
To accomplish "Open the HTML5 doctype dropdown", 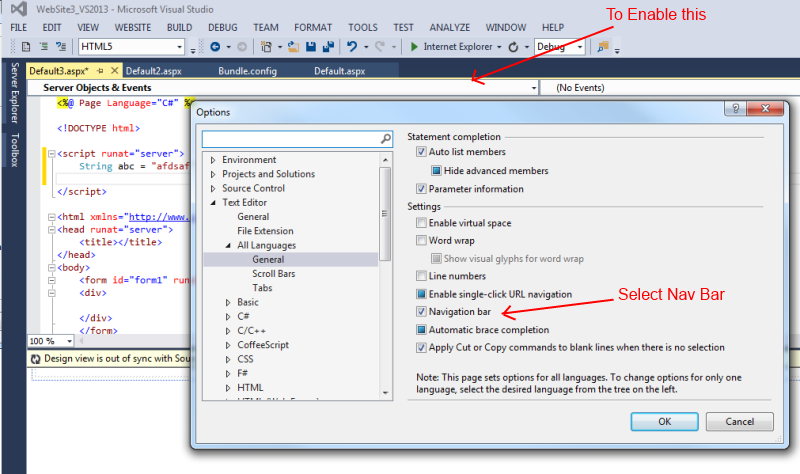I will [180, 47].
